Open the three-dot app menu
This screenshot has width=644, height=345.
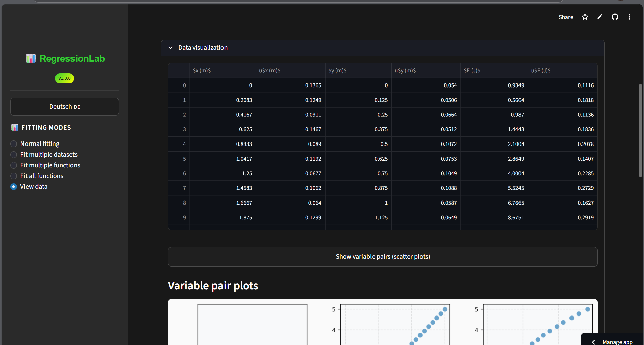629,17
